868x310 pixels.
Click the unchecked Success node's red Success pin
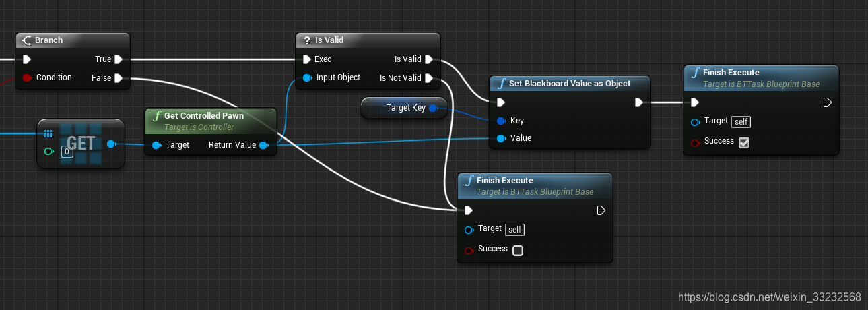pos(469,250)
